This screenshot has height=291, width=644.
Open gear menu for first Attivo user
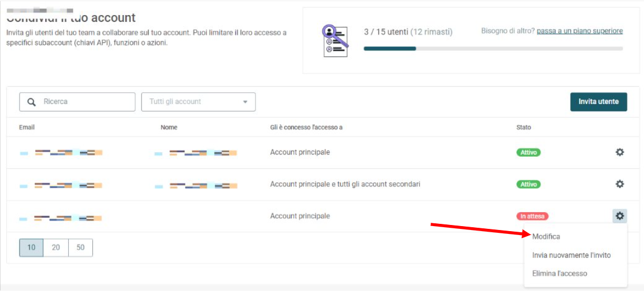click(619, 152)
